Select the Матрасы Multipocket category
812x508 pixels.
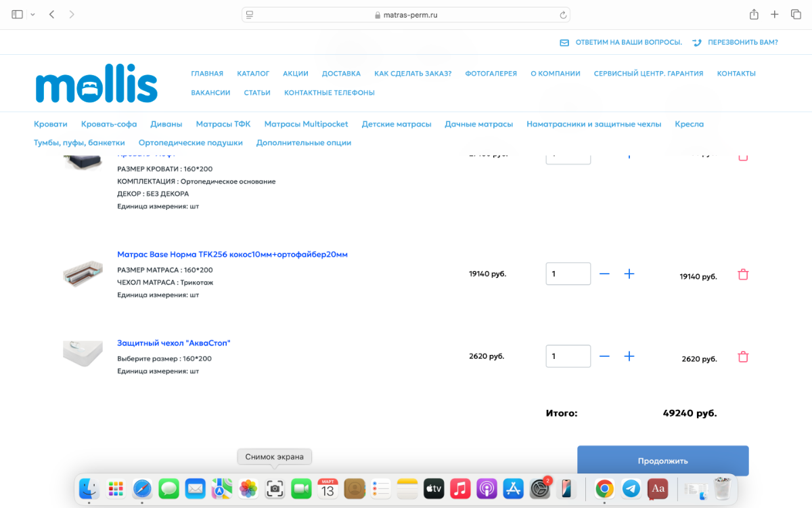[x=306, y=124]
